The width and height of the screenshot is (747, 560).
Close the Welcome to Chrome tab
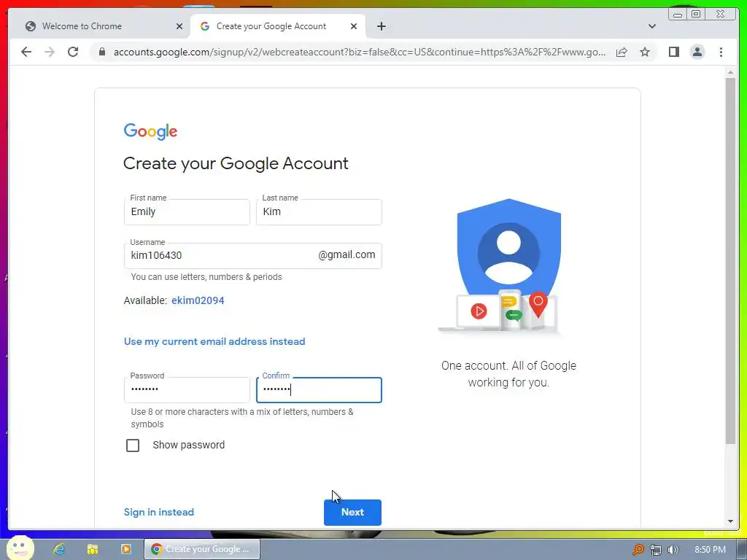[x=179, y=26]
